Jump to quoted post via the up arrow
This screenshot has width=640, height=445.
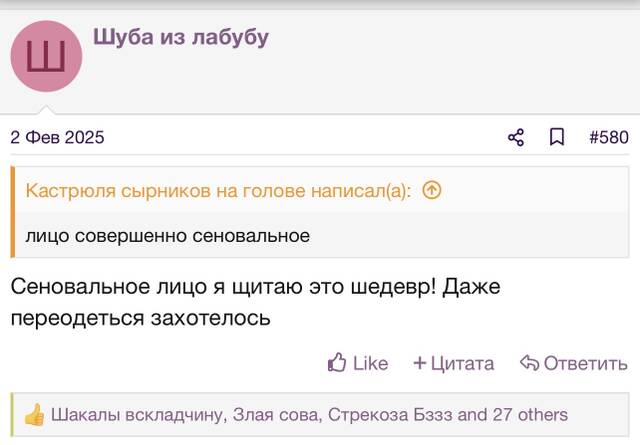click(x=432, y=190)
